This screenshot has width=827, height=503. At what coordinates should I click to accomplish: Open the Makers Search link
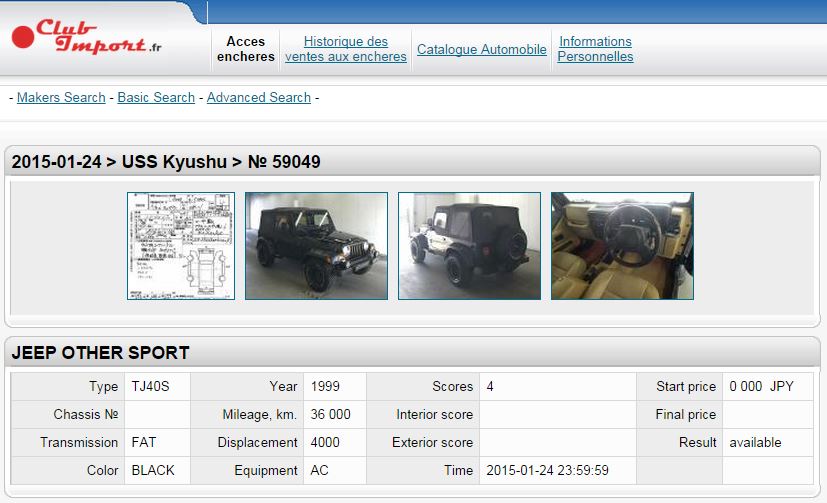tap(61, 97)
